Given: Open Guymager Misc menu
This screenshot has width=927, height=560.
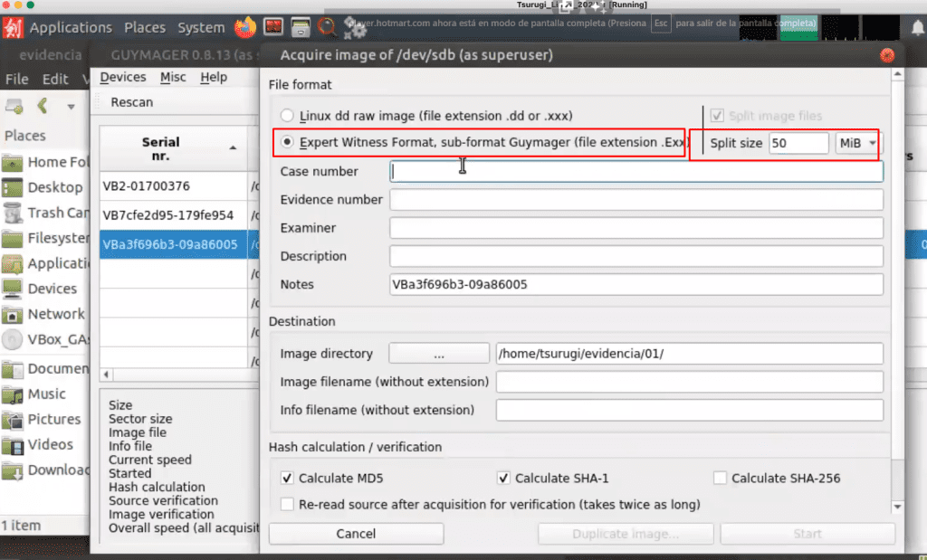Looking at the screenshot, I should pyautogui.click(x=173, y=78).
